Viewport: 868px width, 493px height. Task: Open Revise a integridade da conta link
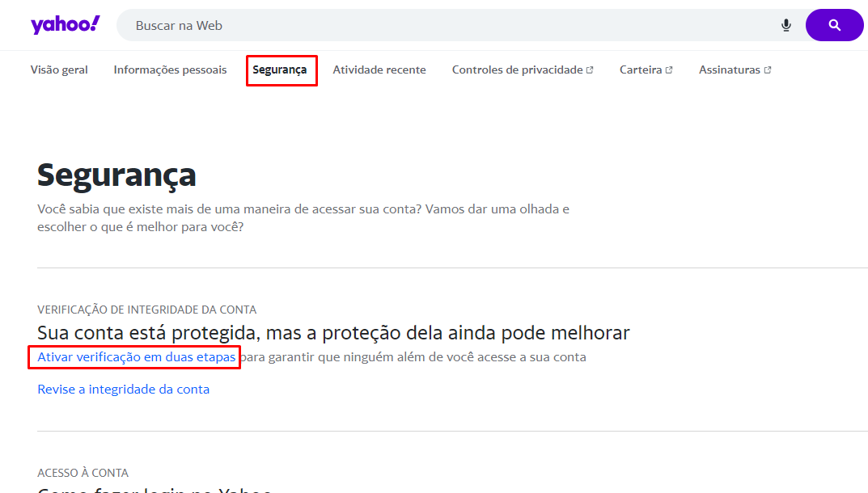coord(123,390)
